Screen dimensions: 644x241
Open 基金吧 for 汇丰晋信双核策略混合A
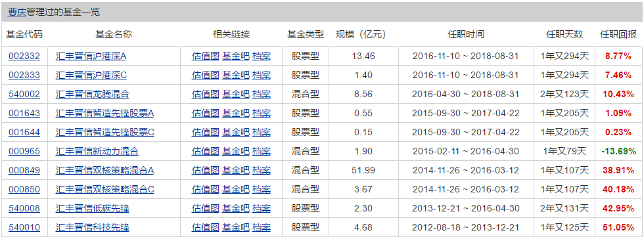pyautogui.click(x=236, y=170)
